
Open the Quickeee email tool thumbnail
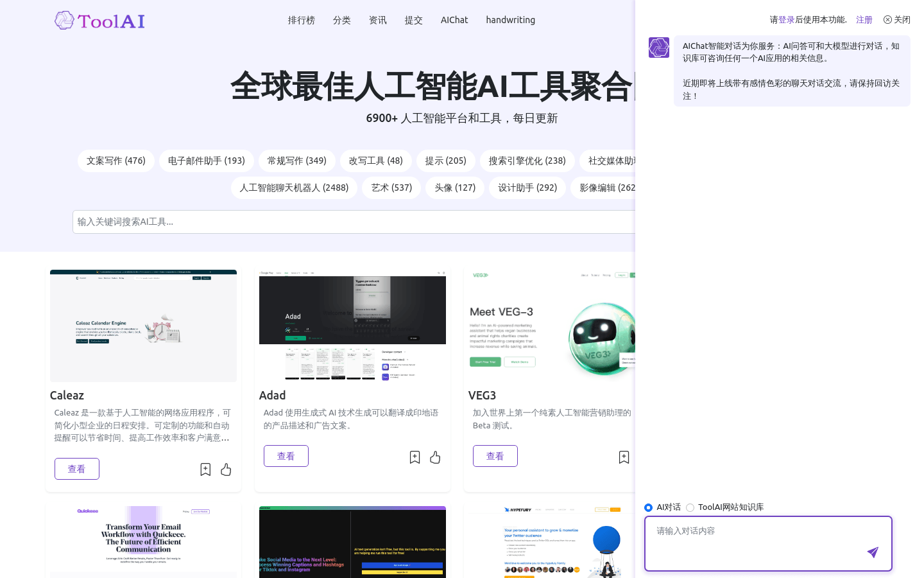click(143, 542)
